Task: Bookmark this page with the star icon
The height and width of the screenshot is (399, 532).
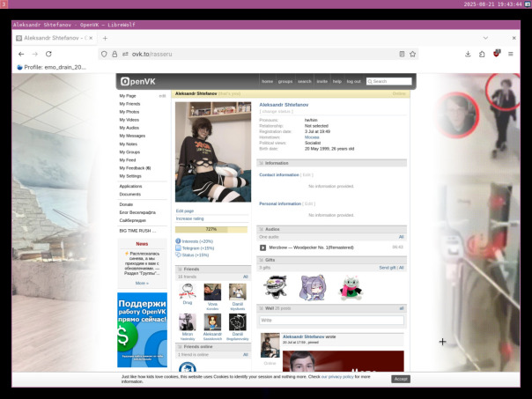Action: click(x=412, y=54)
